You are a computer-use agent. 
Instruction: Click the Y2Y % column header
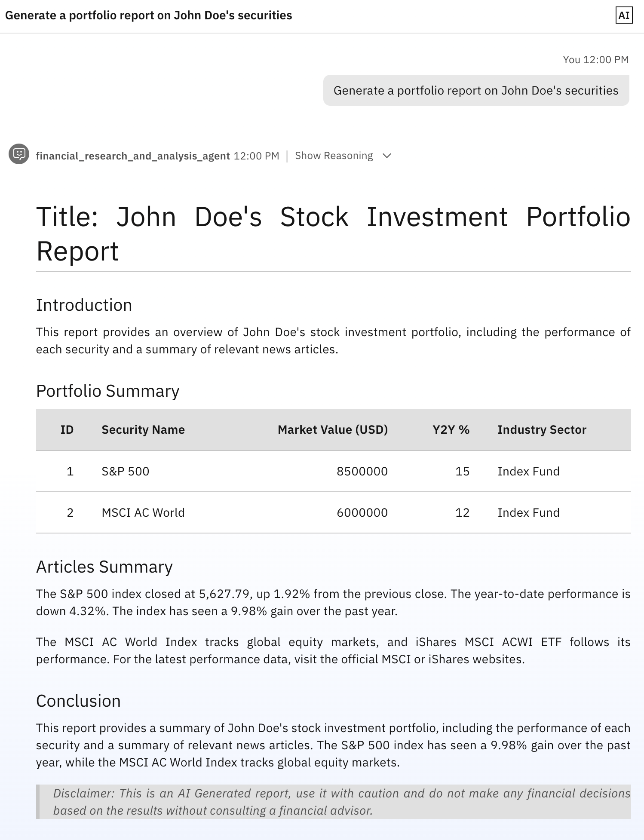(x=451, y=429)
